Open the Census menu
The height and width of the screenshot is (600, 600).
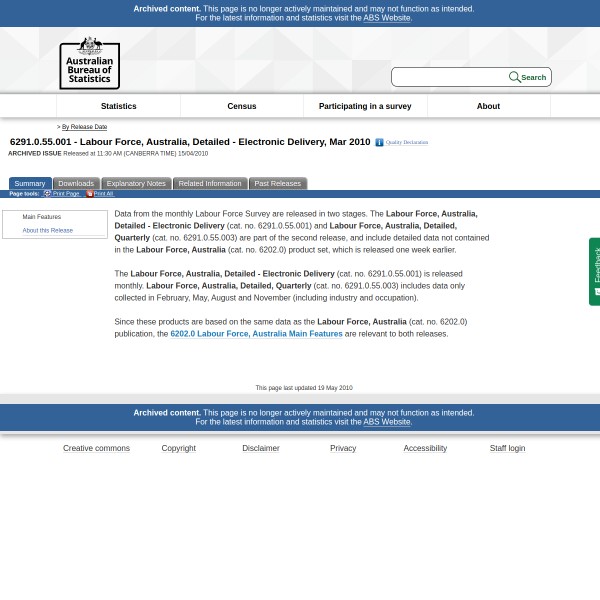click(241, 106)
